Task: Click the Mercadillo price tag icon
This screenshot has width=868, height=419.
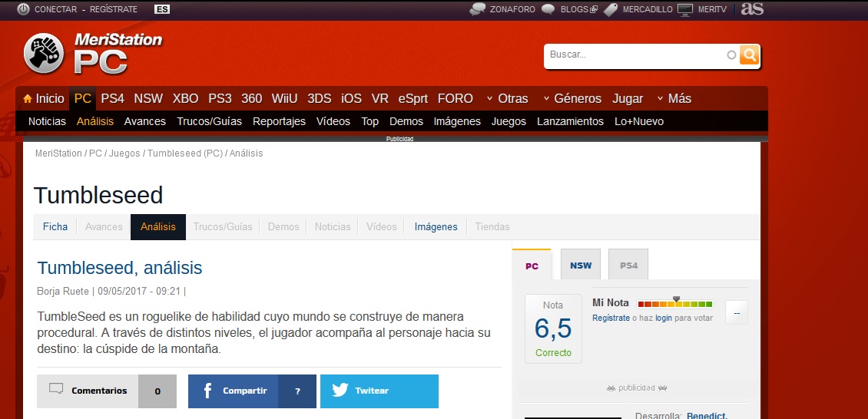Action: click(x=611, y=9)
